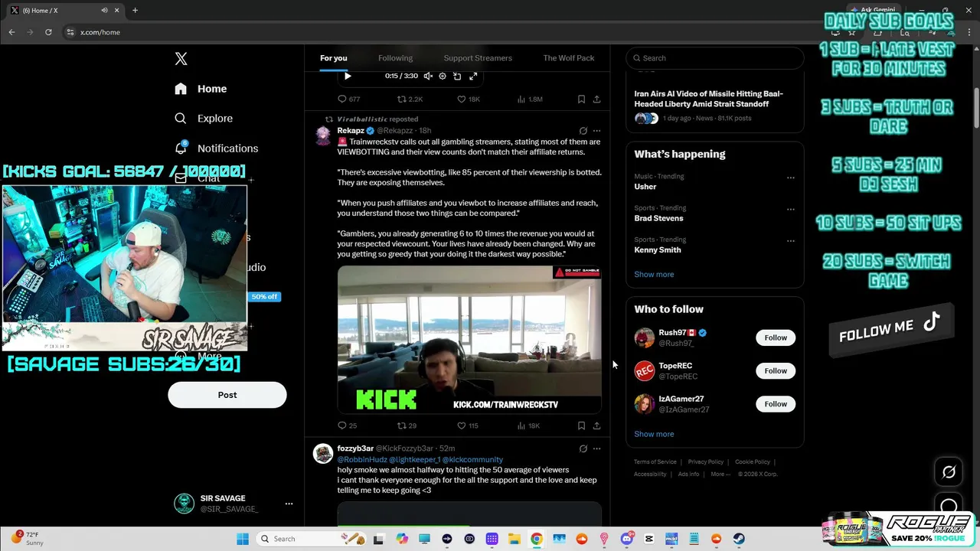This screenshot has width=980, height=551.
Task: Play the Trainwreckstv video in Rekapz post
Action: pos(469,340)
